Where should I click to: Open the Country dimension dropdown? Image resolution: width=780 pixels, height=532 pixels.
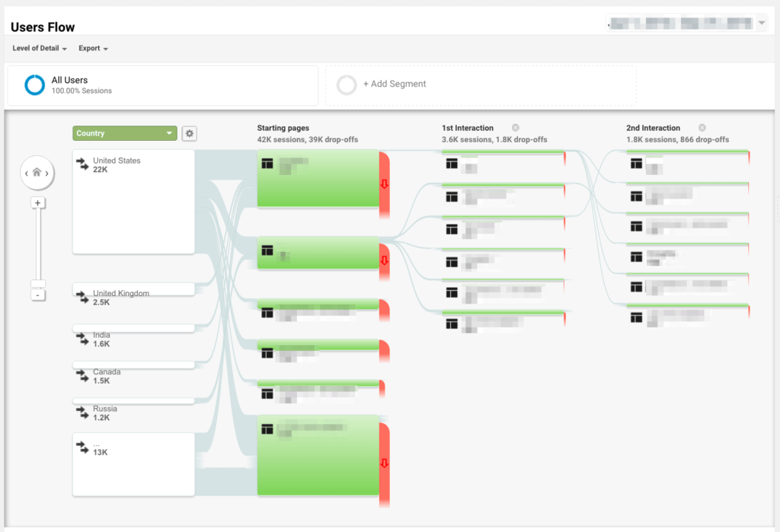pyautogui.click(x=124, y=133)
